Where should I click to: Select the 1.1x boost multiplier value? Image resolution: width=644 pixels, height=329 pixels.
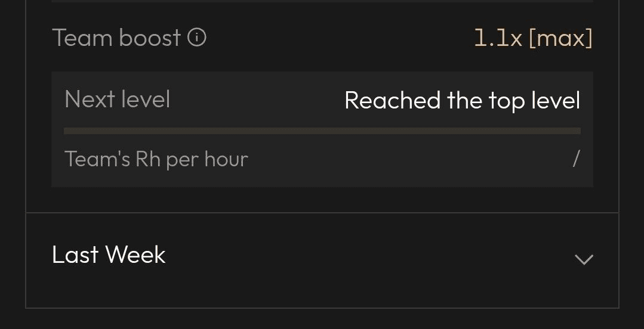[x=498, y=38]
